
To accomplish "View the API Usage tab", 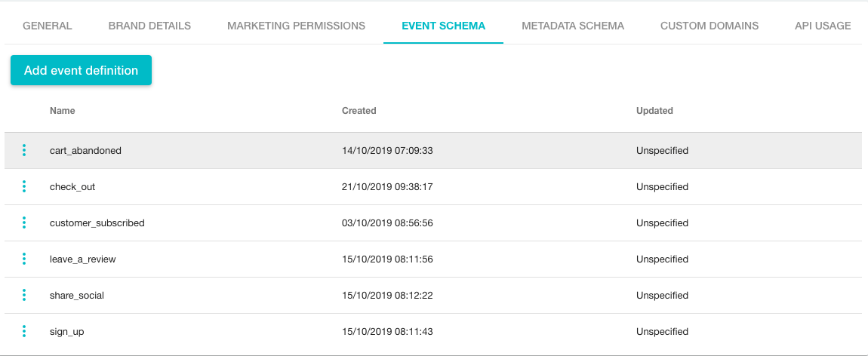I will (x=823, y=26).
